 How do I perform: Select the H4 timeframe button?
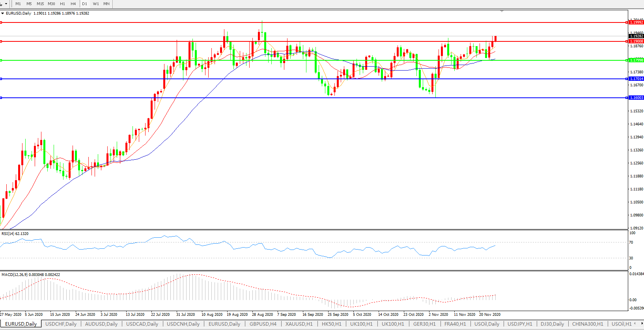click(73, 4)
